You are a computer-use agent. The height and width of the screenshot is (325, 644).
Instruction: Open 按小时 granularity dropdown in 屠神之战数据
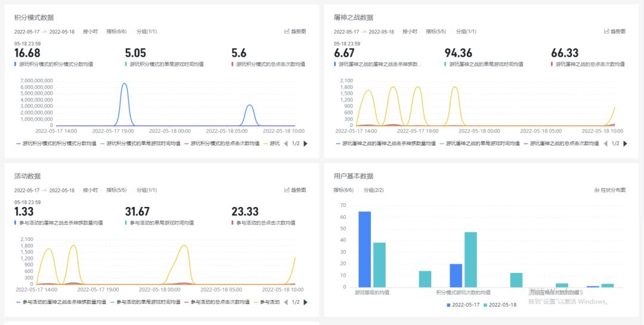point(410,31)
